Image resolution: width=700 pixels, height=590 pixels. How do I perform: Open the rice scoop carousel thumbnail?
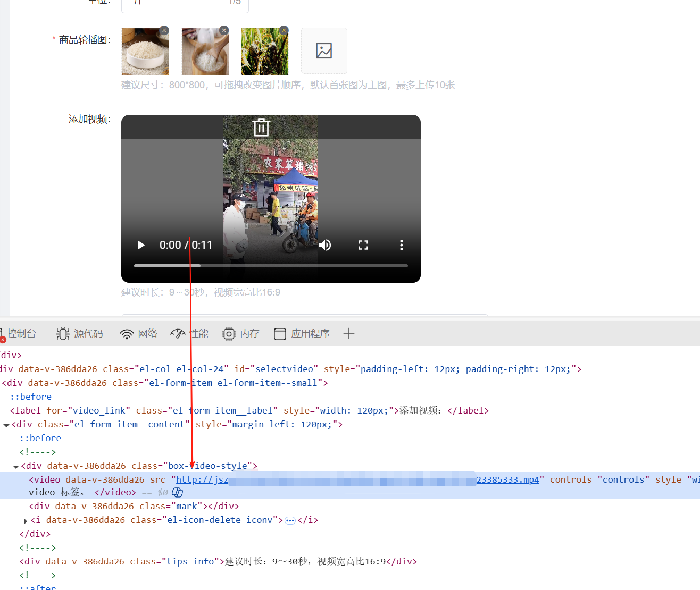point(205,52)
